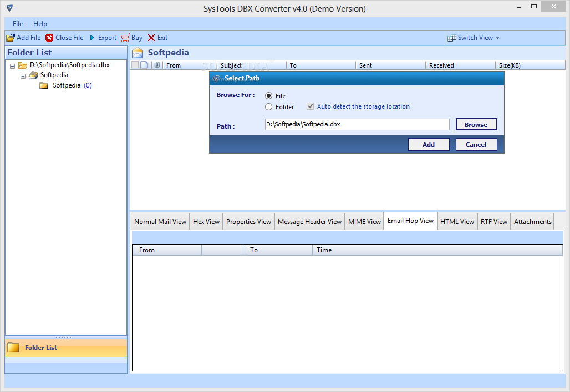The height and width of the screenshot is (392, 570).
Task: Switch to the HTML View tab
Action: (457, 221)
